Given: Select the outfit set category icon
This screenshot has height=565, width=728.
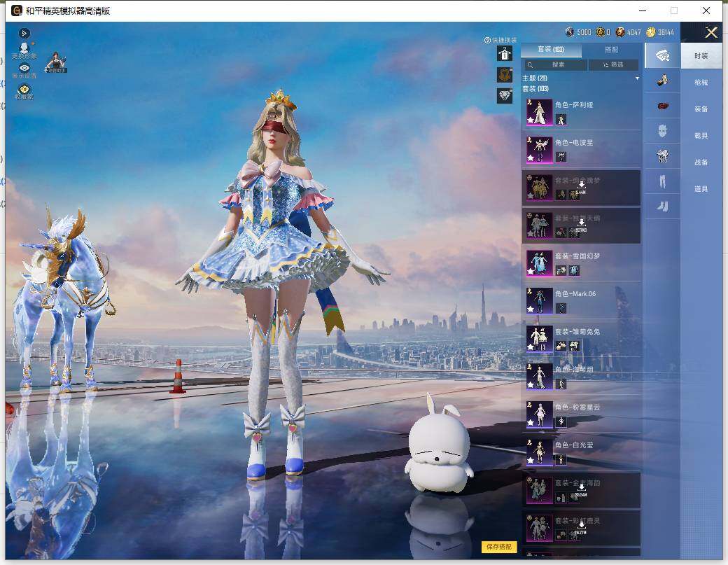Looking at the screenshot, I should click(662, 56).
